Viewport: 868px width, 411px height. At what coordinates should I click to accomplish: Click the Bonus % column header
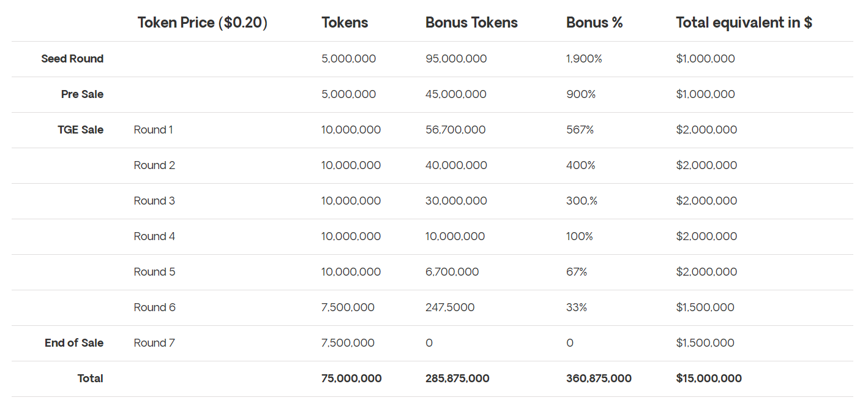pos(594,23)
